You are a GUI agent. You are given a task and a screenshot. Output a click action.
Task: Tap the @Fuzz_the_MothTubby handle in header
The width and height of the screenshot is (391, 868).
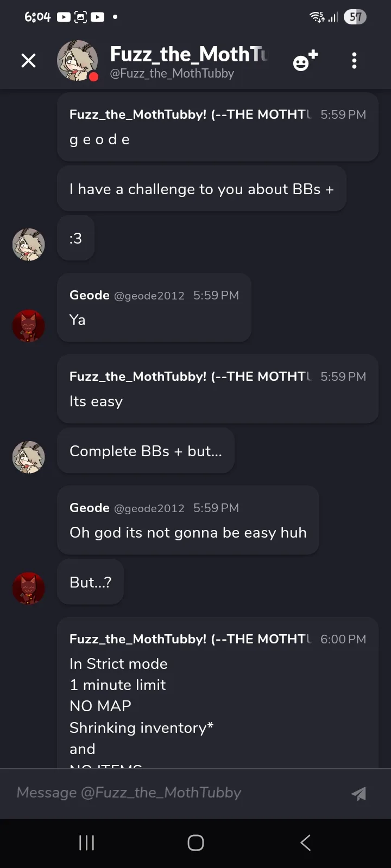pos(172,73)
